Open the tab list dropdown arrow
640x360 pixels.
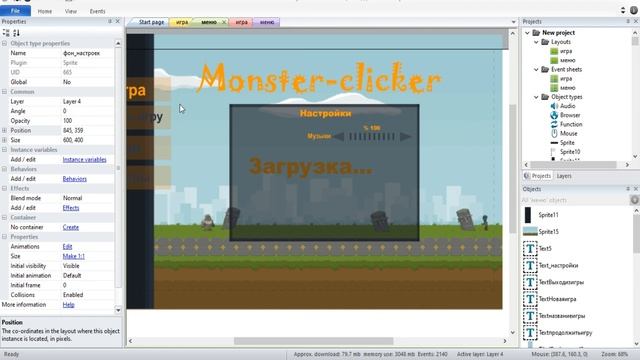[513, 22]
